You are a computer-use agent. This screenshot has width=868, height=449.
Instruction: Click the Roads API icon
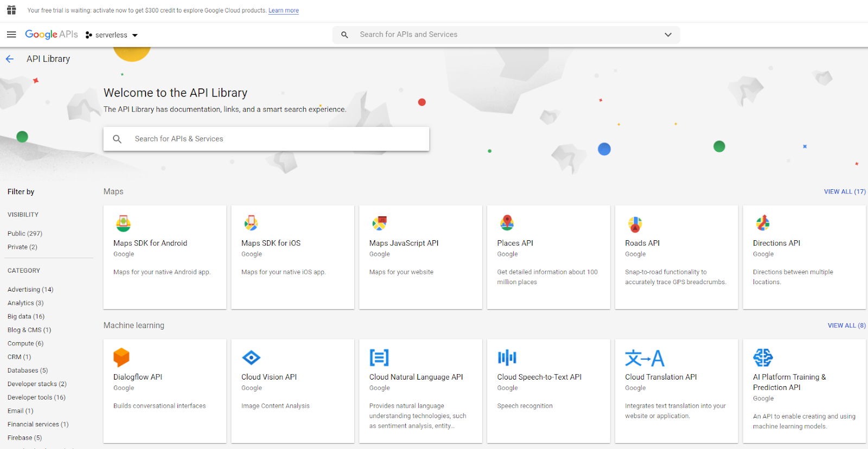635,223
